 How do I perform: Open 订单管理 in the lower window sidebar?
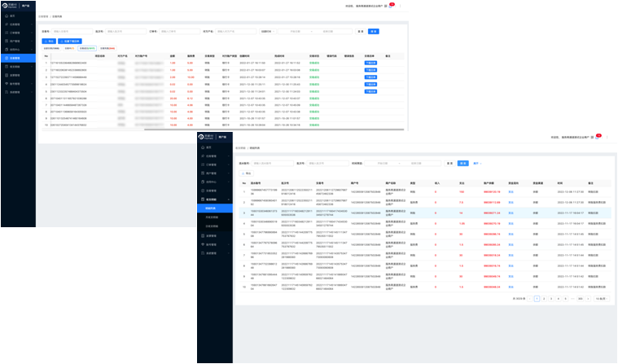[x=215, y=164]
